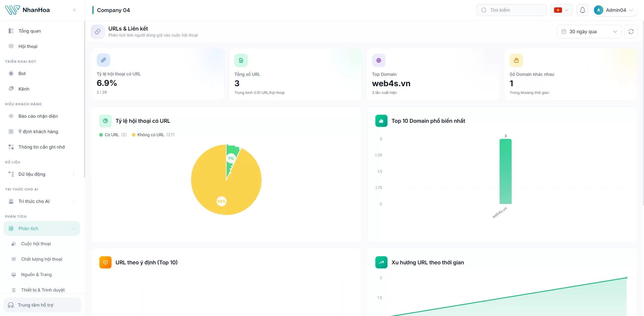
Task: Click the URL theo ý định shield icon
Action: 105,262
